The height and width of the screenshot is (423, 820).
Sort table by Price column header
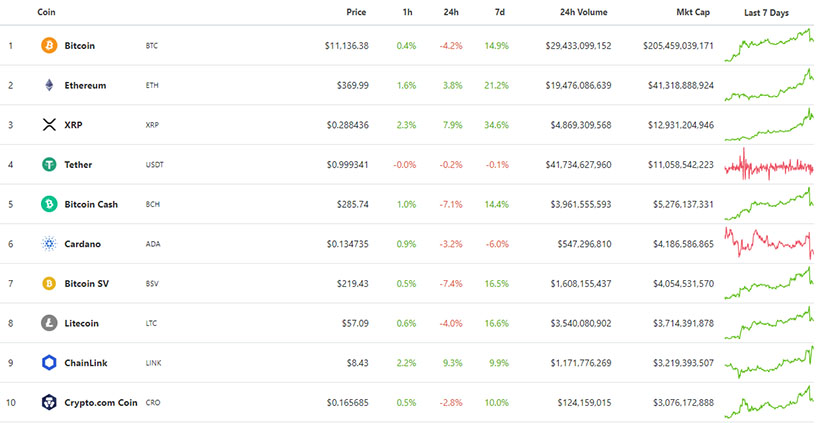point(356,12)
